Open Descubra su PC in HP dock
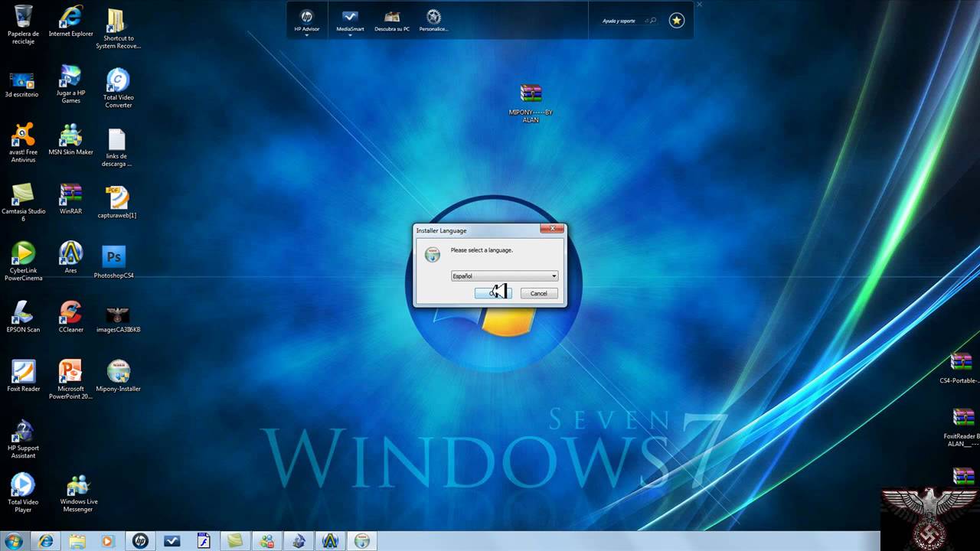This screenshot has height=551, width=980. [392, 21]
